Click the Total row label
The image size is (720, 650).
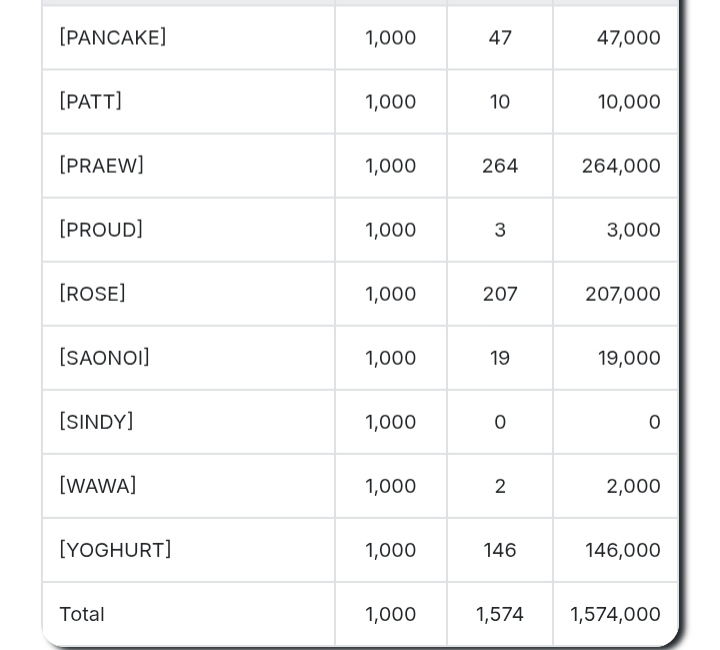(82, 614)
